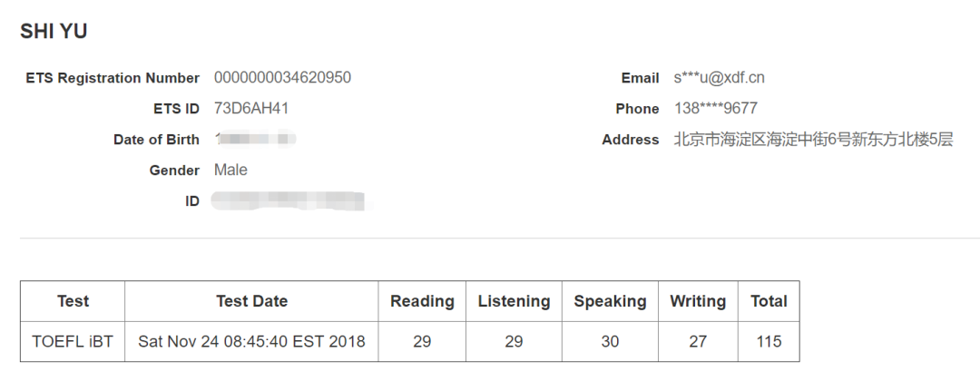The image size is (980, 371).
Task: Click the Speaking column header
Action: [x=610, y=301]
